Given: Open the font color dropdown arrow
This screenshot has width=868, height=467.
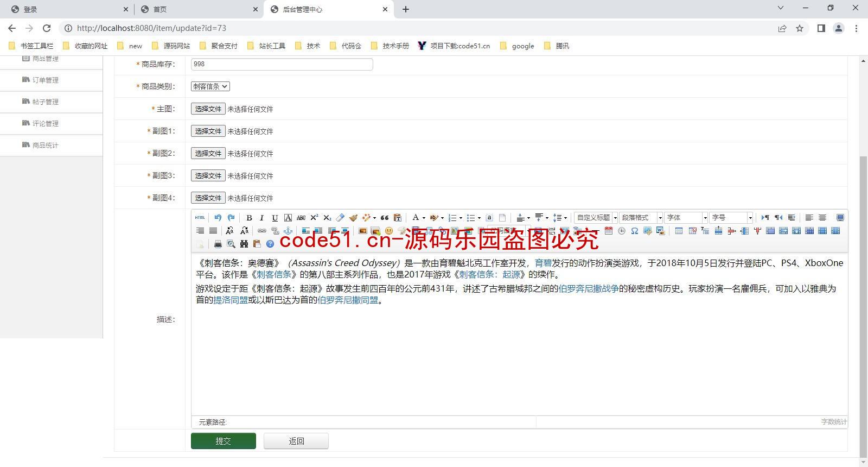Looking at the screenshot, I should (424, 218).
